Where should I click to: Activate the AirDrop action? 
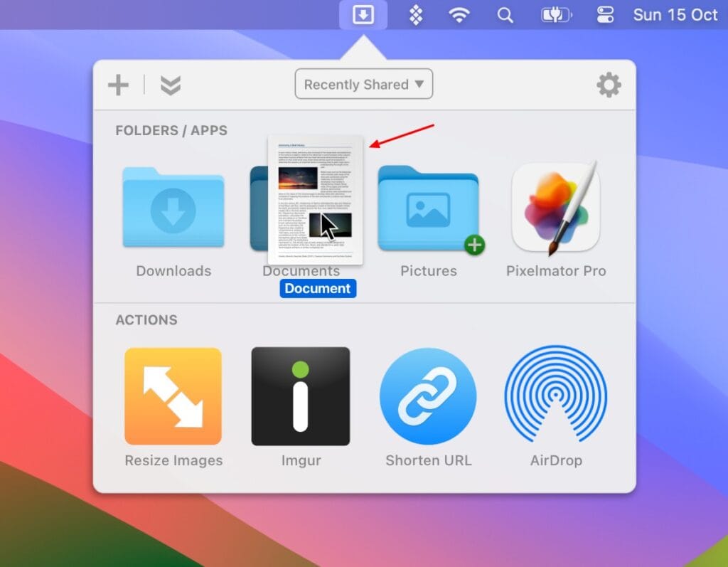pyautogui.click(x=556, y=396)
